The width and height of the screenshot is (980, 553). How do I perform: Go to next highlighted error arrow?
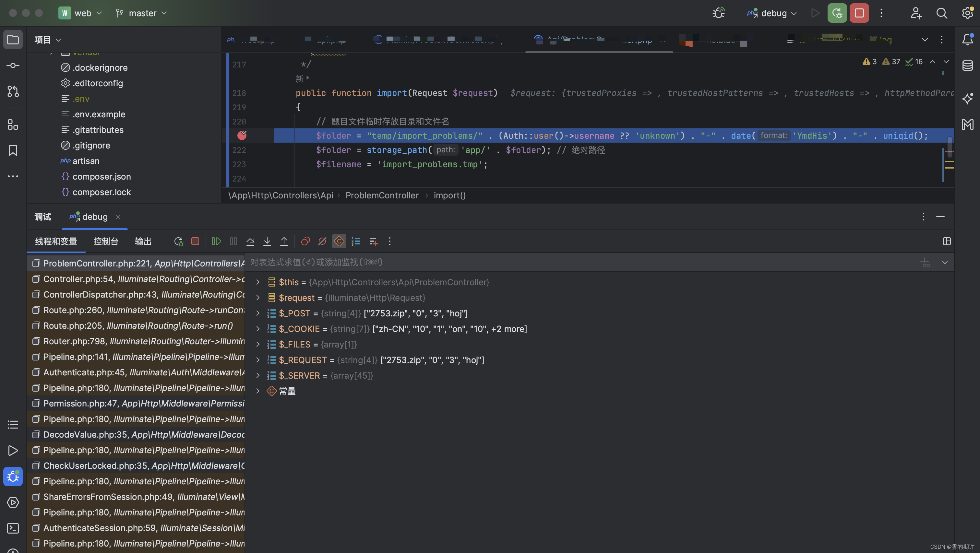tap(946, 61)
